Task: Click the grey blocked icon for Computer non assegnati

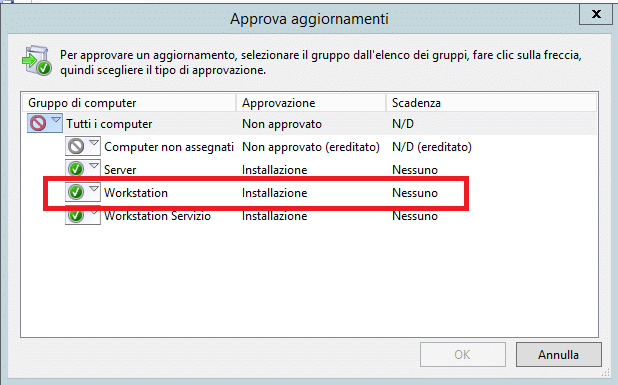Action: (x=76, y=147)
